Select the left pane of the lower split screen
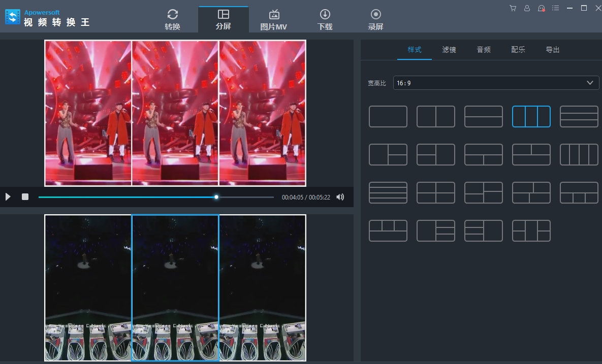Image resolution: width=602 pixels, height=364 pixels. (88, 287)
